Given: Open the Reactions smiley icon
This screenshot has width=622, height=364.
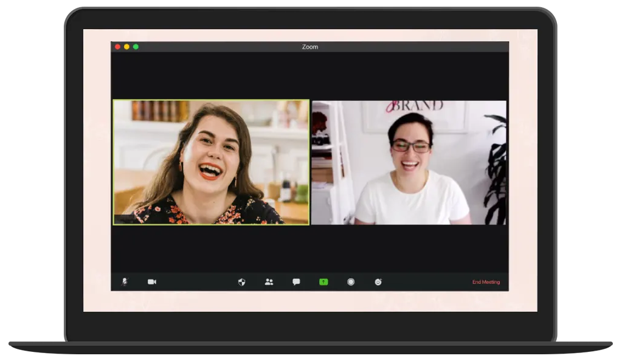Looking at the screenshot, I should (378, 282).
